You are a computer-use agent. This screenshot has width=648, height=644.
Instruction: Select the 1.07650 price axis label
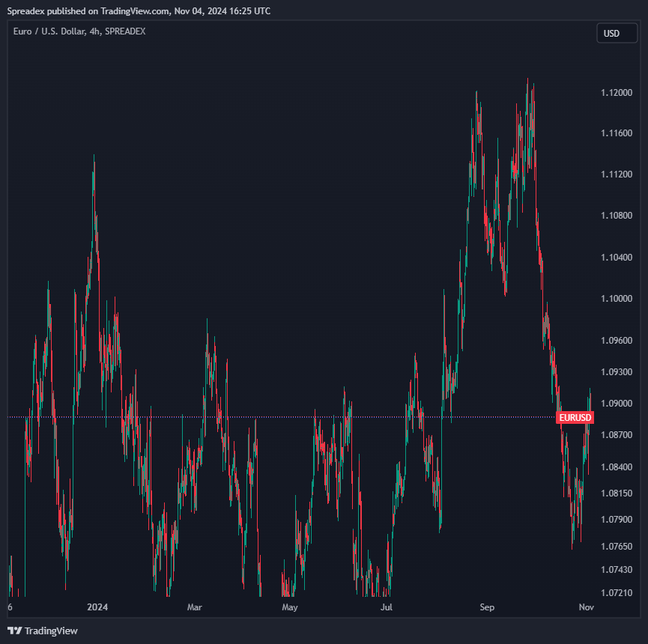[x=617, y=546]
